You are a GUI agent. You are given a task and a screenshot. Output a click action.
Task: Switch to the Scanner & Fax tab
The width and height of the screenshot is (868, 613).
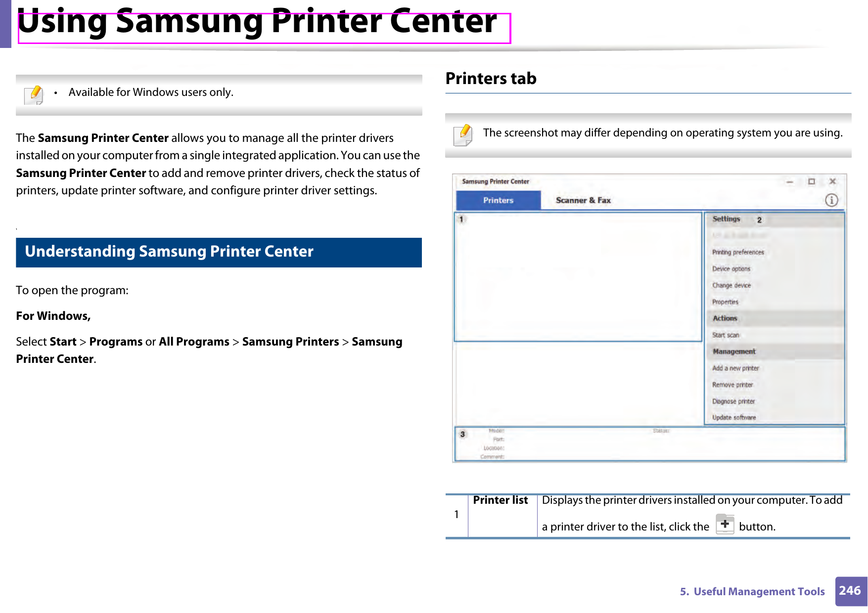[x=584, y=200]
